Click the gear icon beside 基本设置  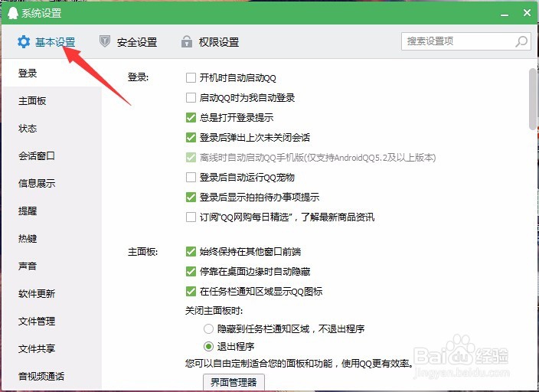coord(24,42)
